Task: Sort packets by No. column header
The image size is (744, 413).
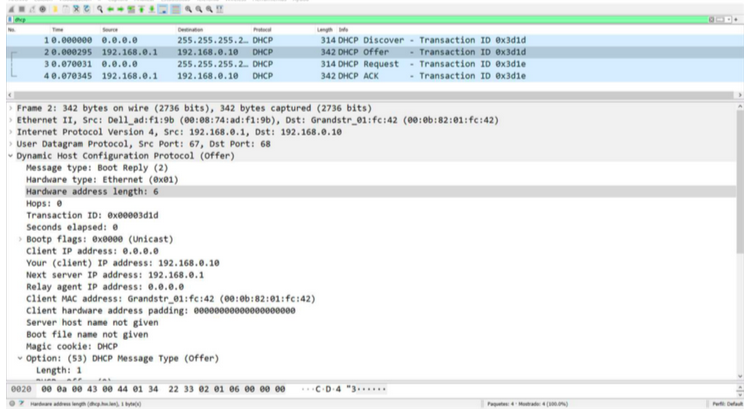Action: [x=12, y=29]
